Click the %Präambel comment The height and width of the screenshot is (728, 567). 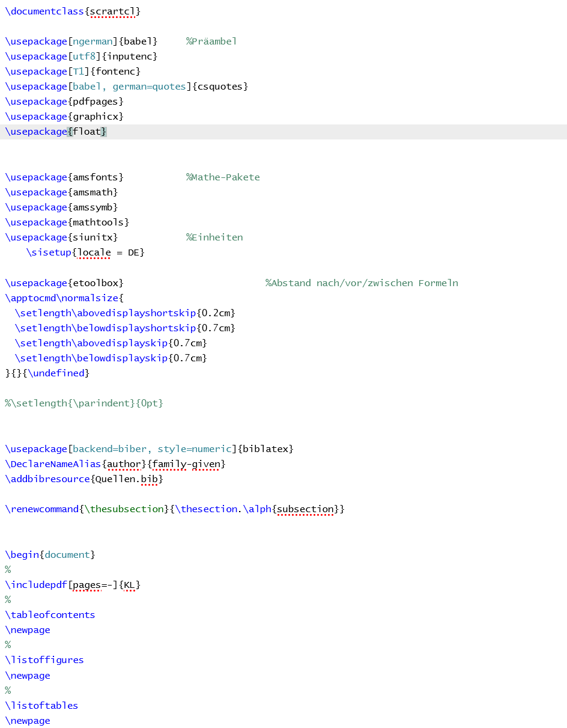[211, 41]
